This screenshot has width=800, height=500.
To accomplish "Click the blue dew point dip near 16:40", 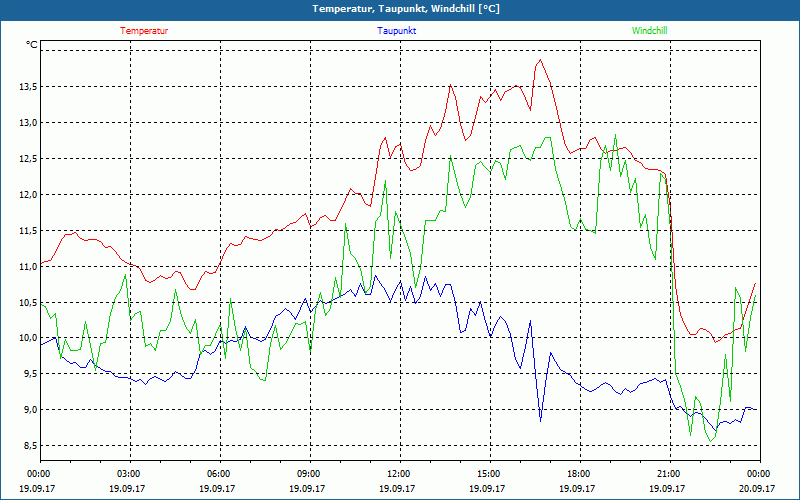I will pos(540,420).
